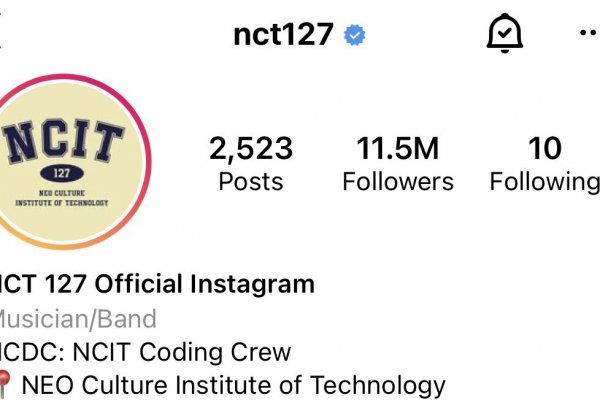Open the list of 10 following

tap(545, 148)
